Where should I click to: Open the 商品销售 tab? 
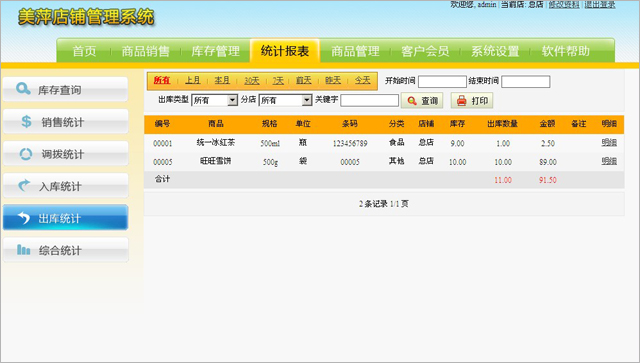pyautogui.click(x=145, y=51)
